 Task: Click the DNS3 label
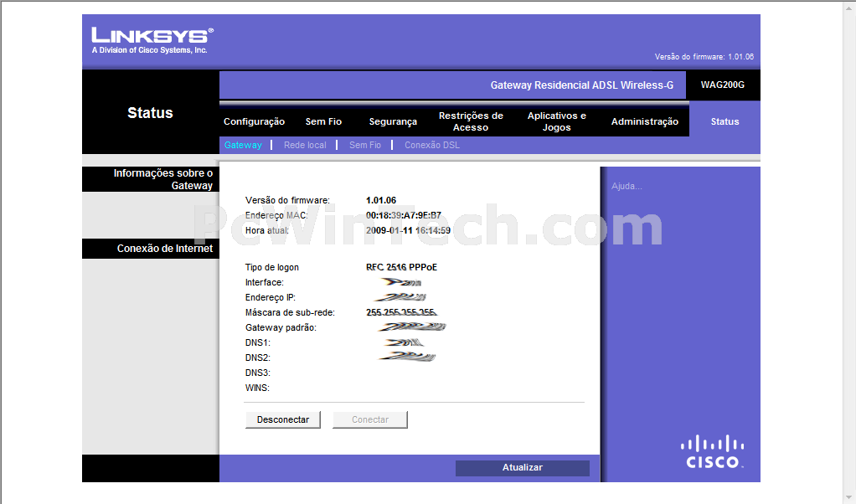258,373
